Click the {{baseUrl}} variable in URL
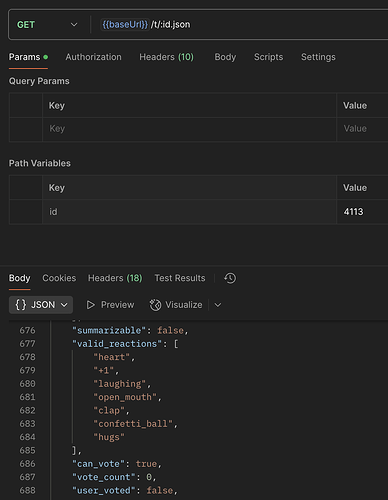Image resolution: width=388 pixels, height=500 pixels. click(x=125, y=25)
